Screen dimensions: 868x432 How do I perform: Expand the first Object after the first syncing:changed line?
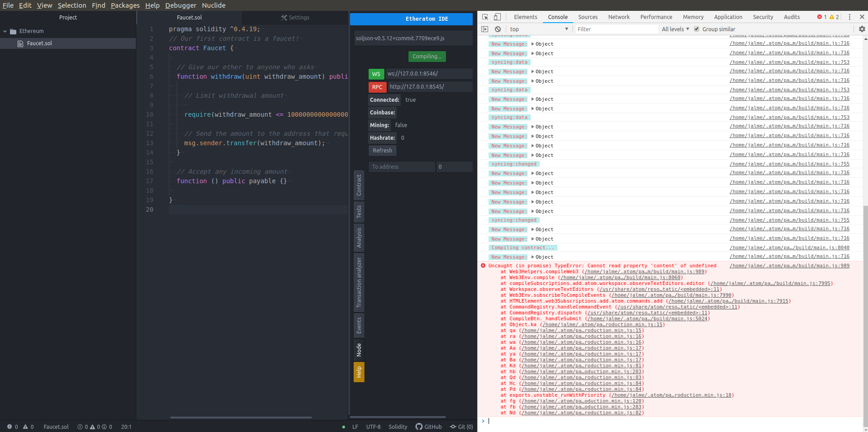[532, 173]
